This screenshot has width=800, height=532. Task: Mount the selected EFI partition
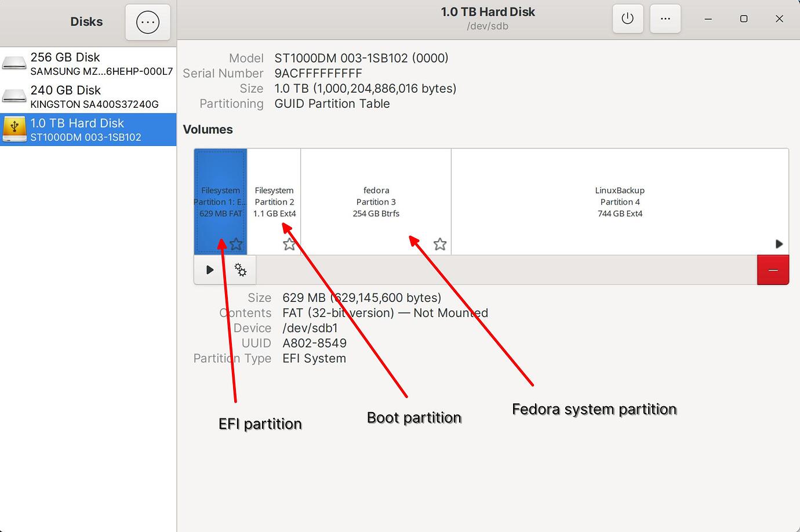click(209, 269)
